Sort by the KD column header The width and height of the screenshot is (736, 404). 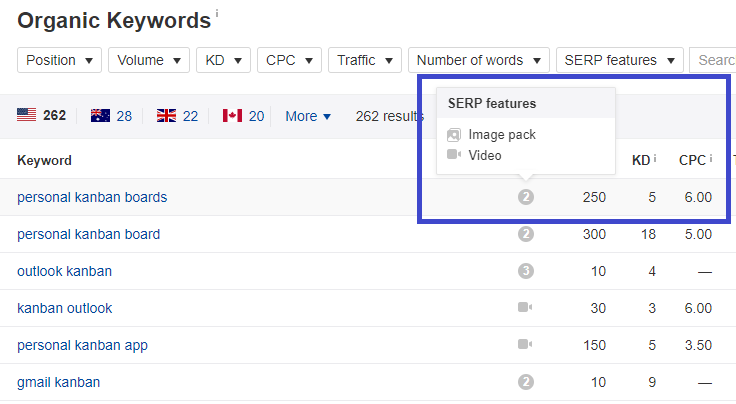coord(641,160)
